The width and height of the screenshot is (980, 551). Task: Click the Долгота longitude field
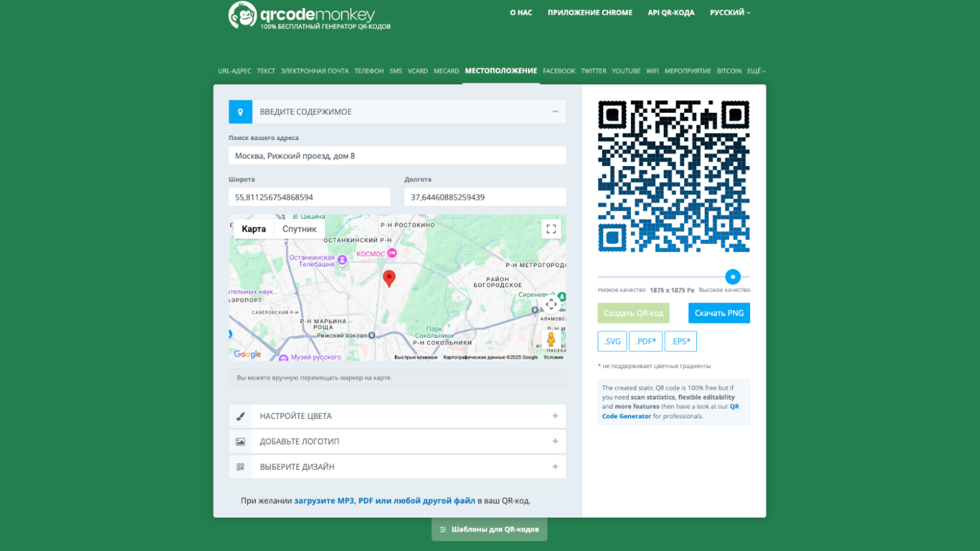click(x=485, y=198)
